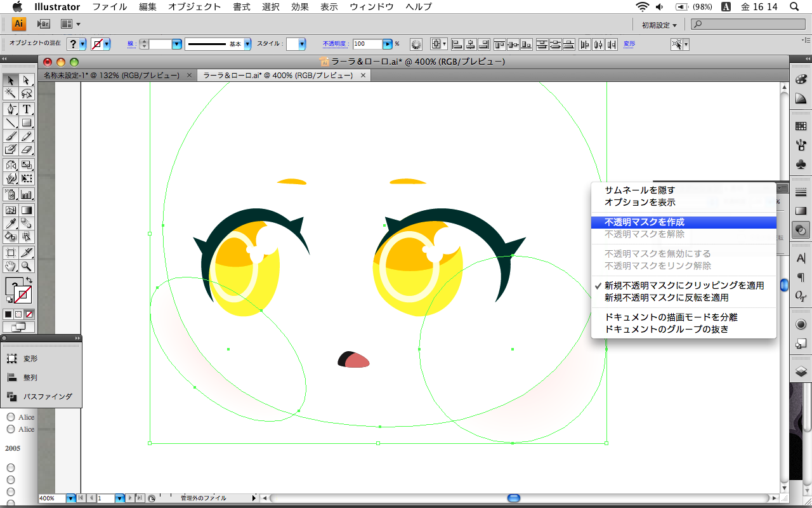Select the second Alice radio button
The height and width of the screenshot is (508, 812).
11,429
